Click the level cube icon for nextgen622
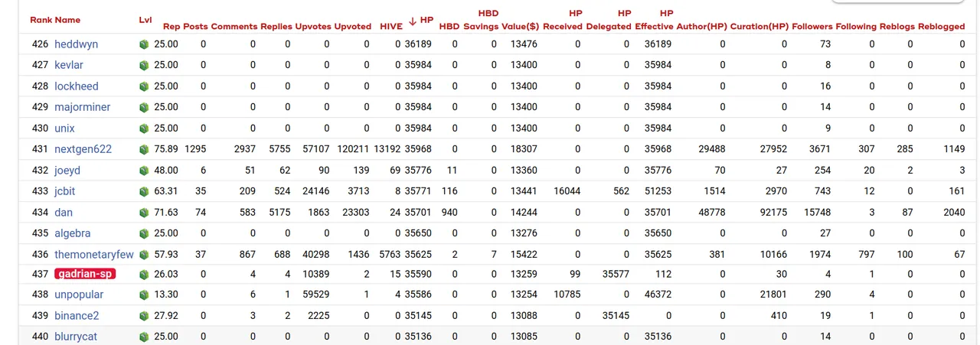This screenshot has width=980, height=345. [x=143, y=149]
